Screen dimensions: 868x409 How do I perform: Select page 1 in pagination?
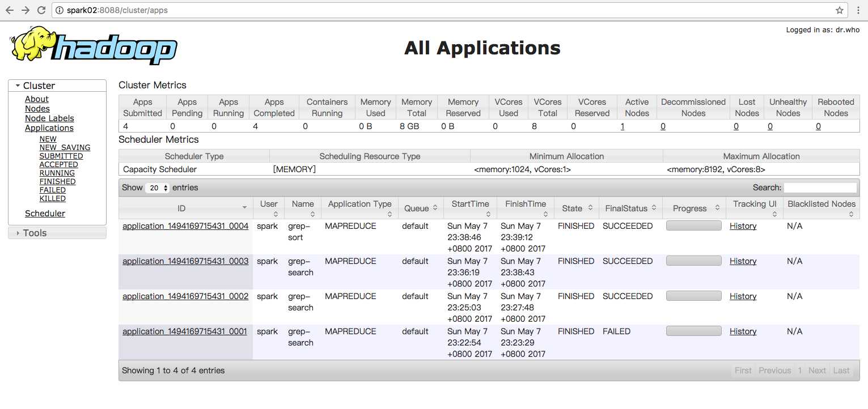click(800, 370)
